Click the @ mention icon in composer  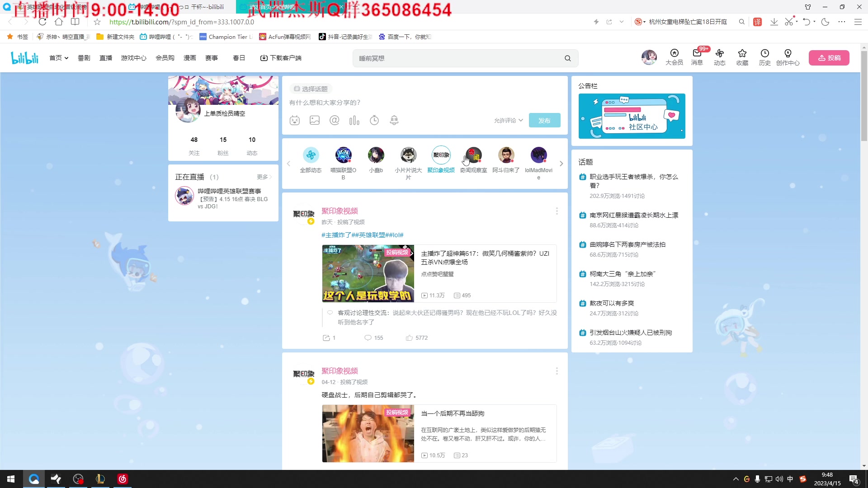pos(335,120)
